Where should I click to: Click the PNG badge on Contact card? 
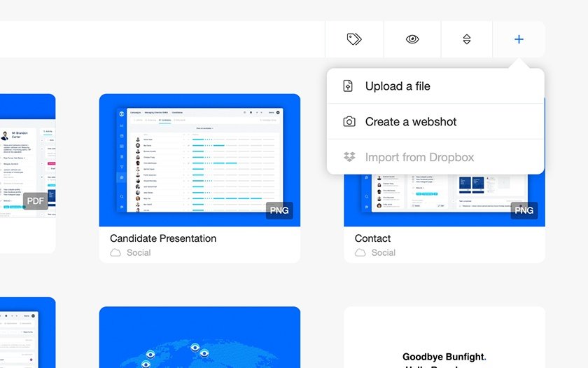click(x=524, y=210)
